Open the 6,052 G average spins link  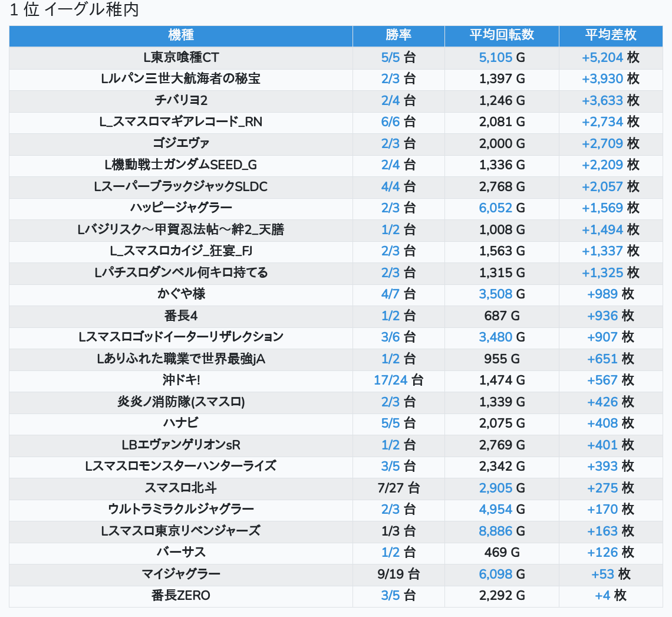[495, 208]
